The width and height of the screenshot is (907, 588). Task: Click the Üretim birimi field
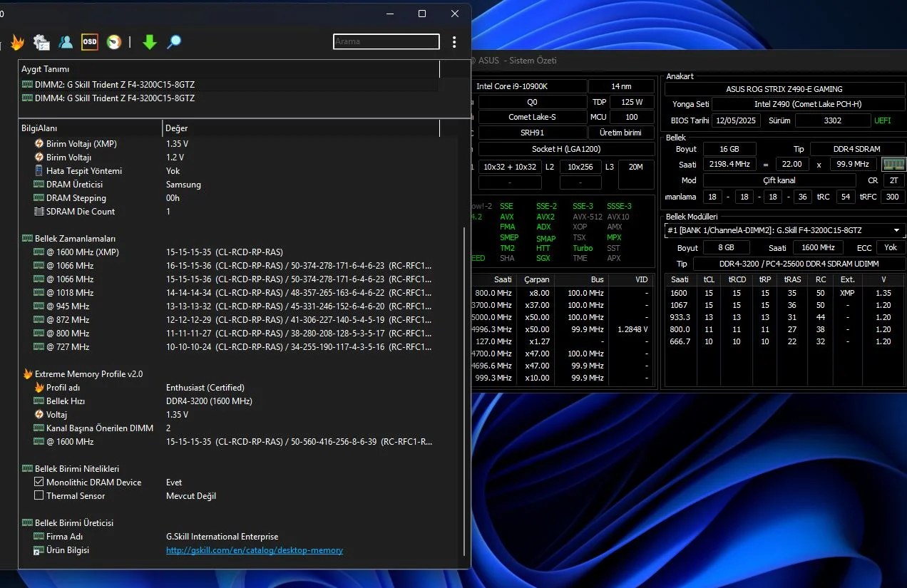click(x=620, y=133)
